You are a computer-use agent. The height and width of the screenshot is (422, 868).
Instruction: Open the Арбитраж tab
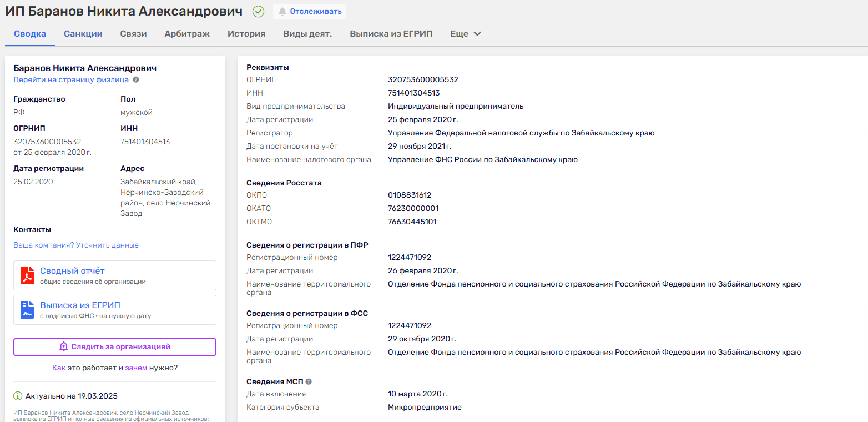pos(187,34)
